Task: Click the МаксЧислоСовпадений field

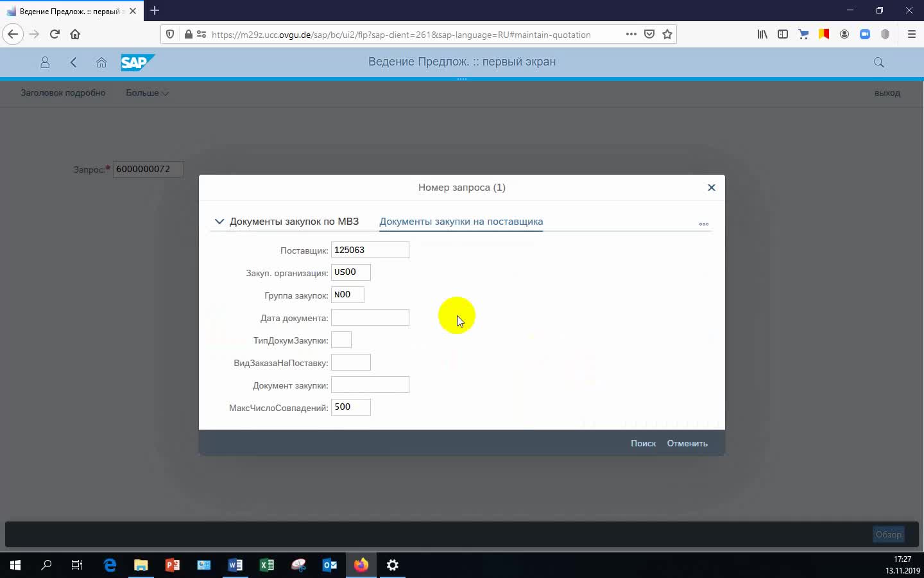Action: coord(351,407)
